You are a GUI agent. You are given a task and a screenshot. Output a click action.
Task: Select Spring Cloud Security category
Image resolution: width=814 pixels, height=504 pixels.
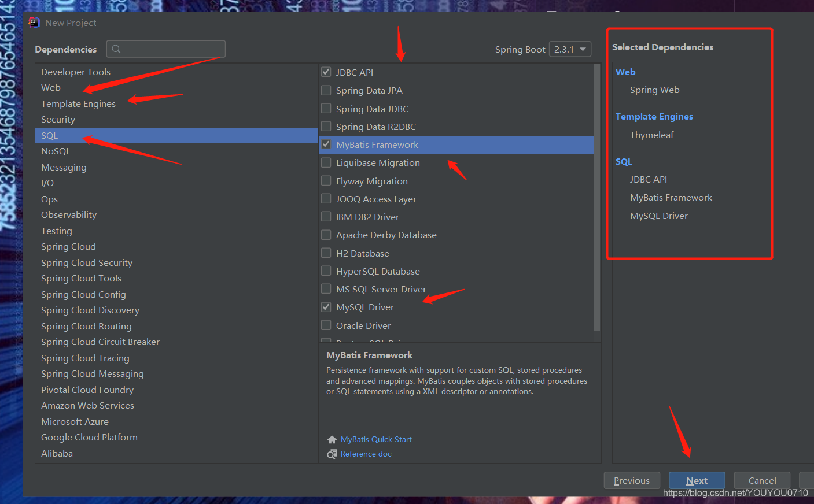click(x=176, y=262)
